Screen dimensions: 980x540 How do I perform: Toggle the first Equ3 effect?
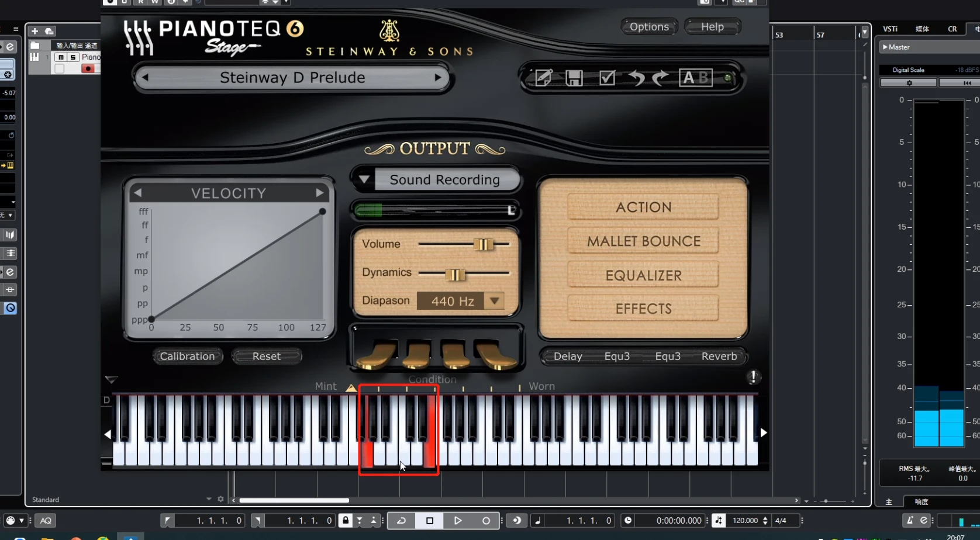617,356
